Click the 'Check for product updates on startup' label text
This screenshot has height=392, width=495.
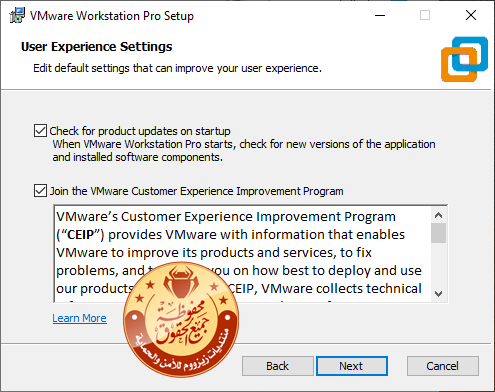coord(140,131)
